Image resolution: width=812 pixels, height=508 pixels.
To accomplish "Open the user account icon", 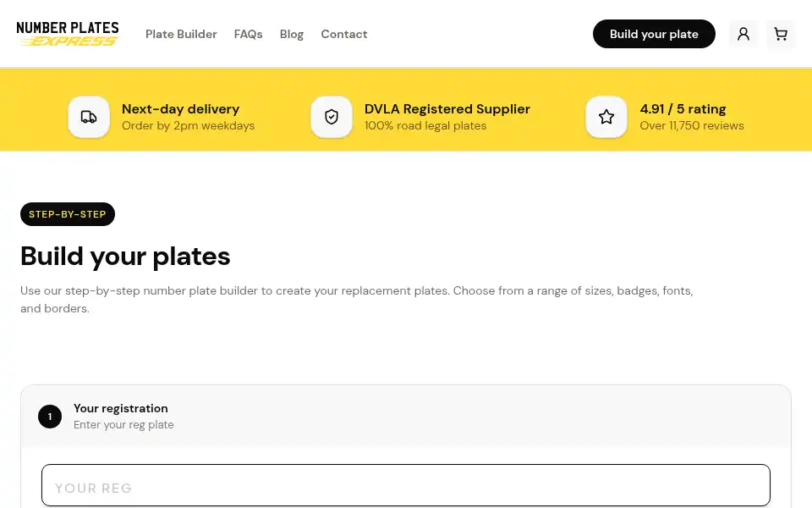I will [743, 34].
